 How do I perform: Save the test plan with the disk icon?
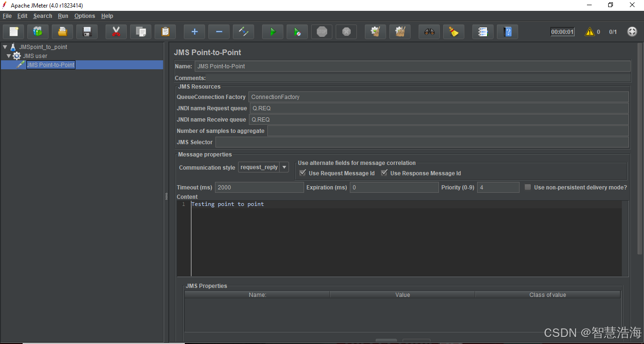[x=87, y=32]
